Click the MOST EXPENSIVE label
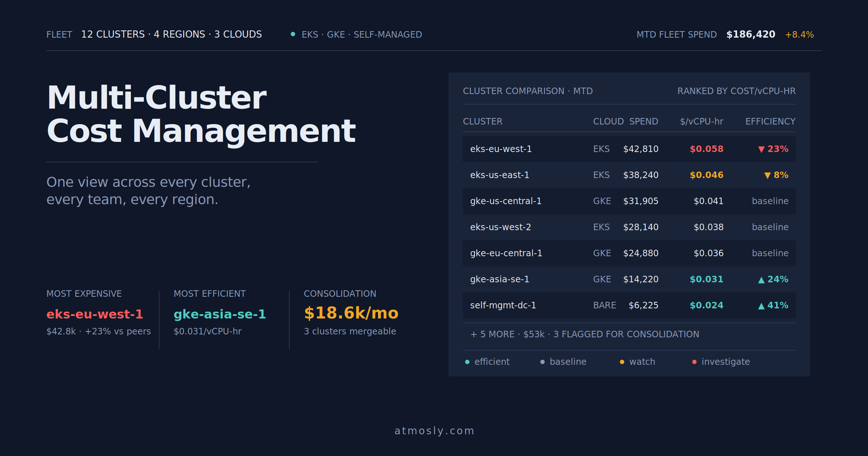Screen dimensions: 868x456 [84, 294]
